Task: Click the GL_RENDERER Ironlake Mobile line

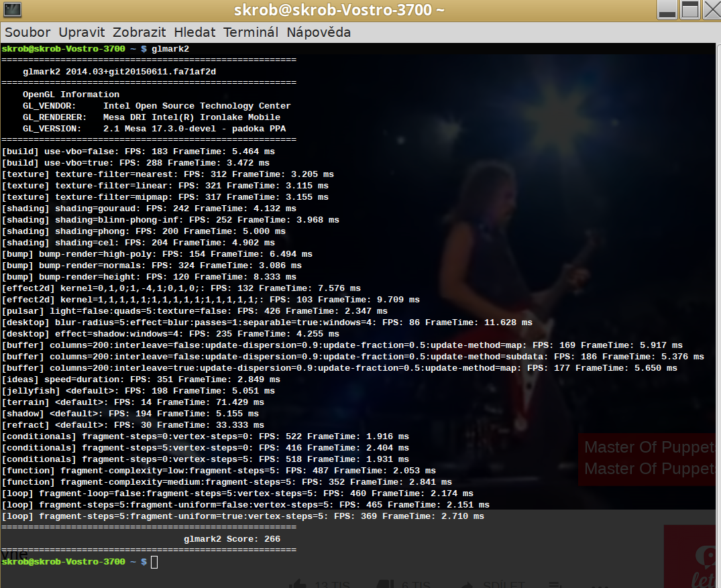Action: click(x=151, y=117)
